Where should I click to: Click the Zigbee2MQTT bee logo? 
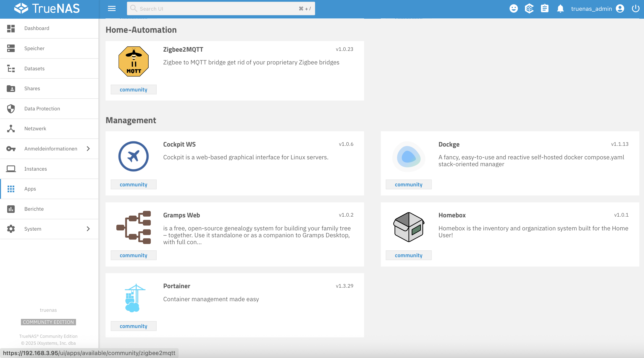(134, 61)
